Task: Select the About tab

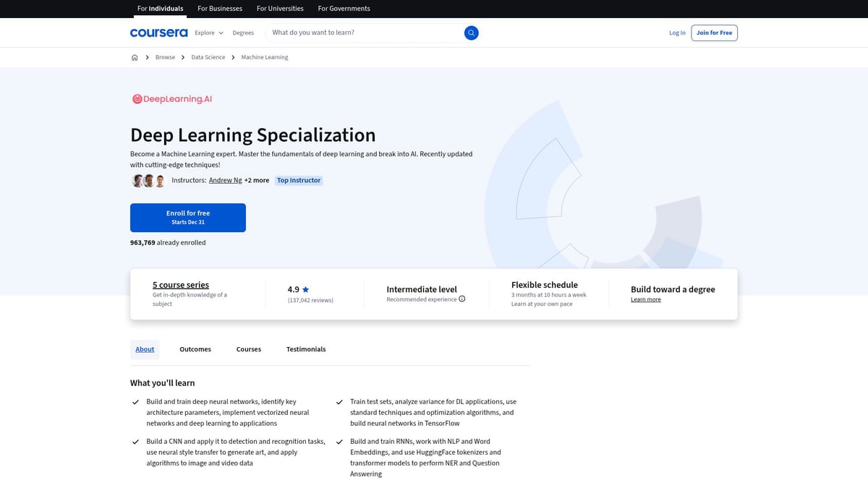Action: [x=145, y=349]
